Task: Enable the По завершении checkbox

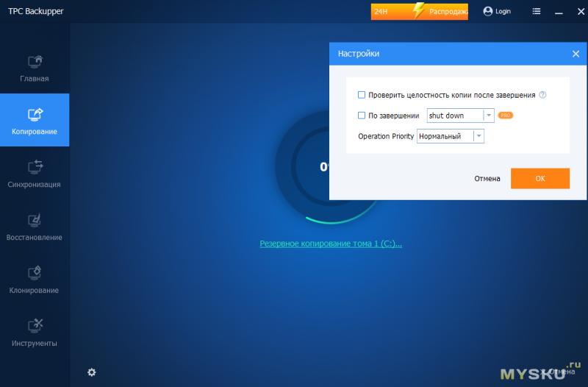Action: pyautogui.click(x=362, y=116)
